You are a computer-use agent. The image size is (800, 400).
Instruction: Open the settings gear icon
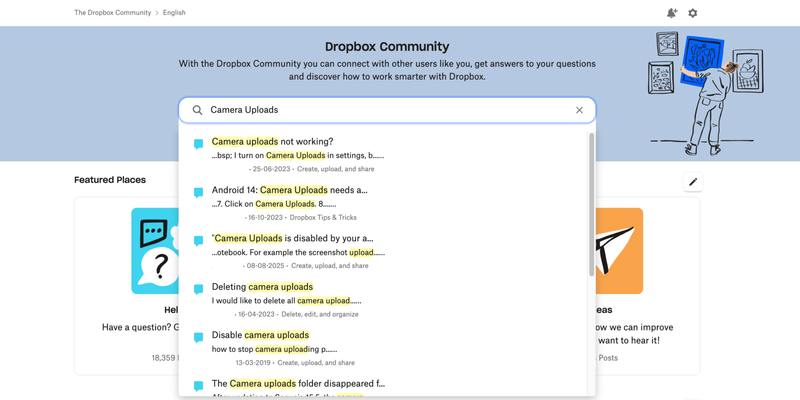[x=692, y=13]
